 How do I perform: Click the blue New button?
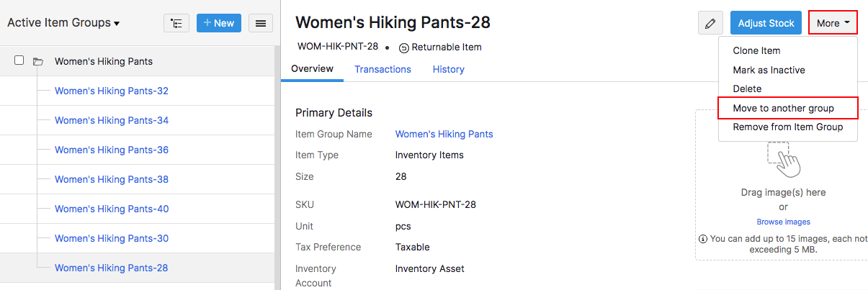pos(219,23)
